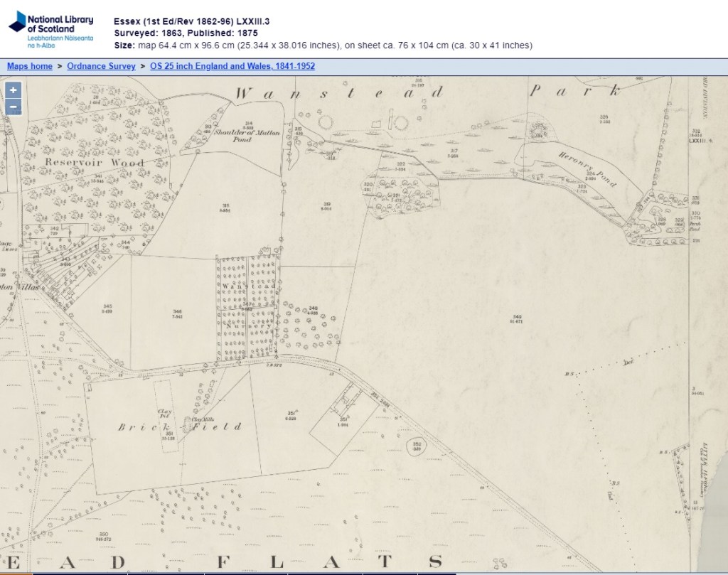Zoom in with the plus button
Viewport: 728px width, 575px height.
(x=14, y=90)
